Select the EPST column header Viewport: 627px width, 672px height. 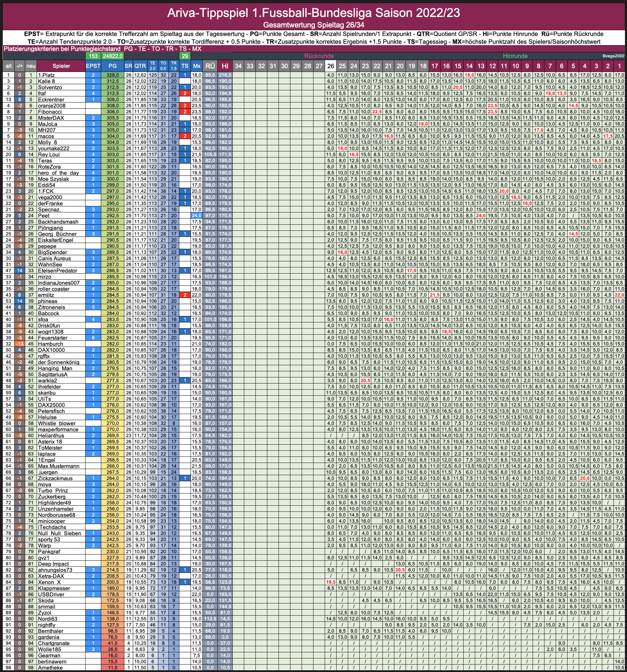pyautogui.click(x=93, y=66)
